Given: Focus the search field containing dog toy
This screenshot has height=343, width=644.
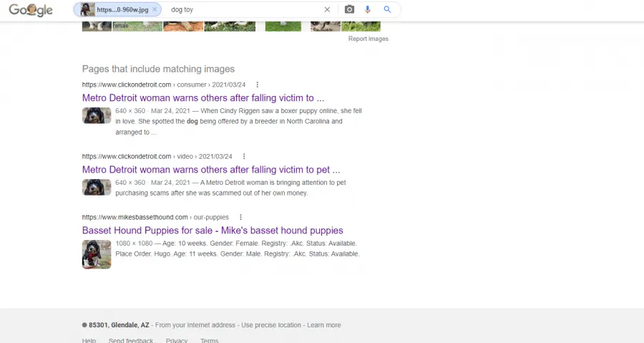Looking at the screenshot, I should click(x=245, y=9).
